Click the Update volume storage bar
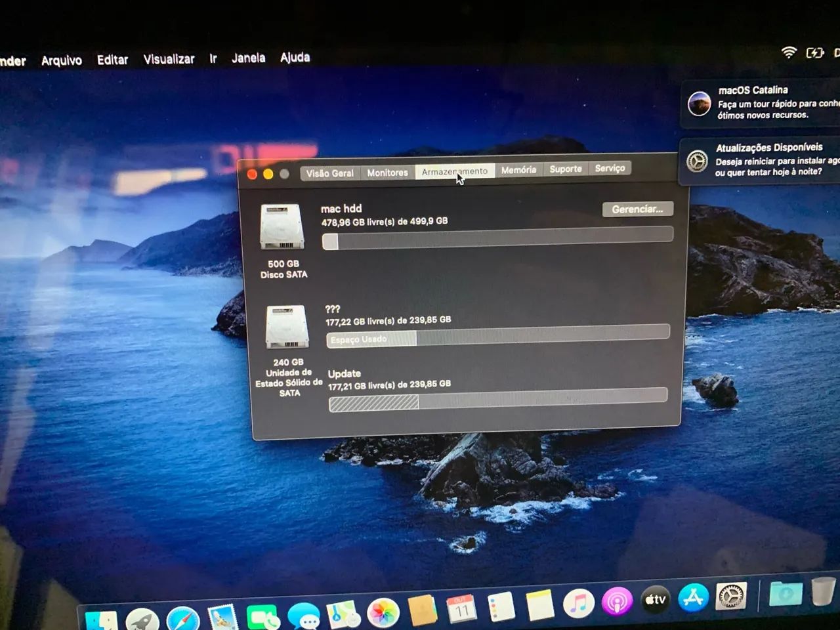Image resolution: width=840 pixels, height=630 pixels. tap(498, 399)
